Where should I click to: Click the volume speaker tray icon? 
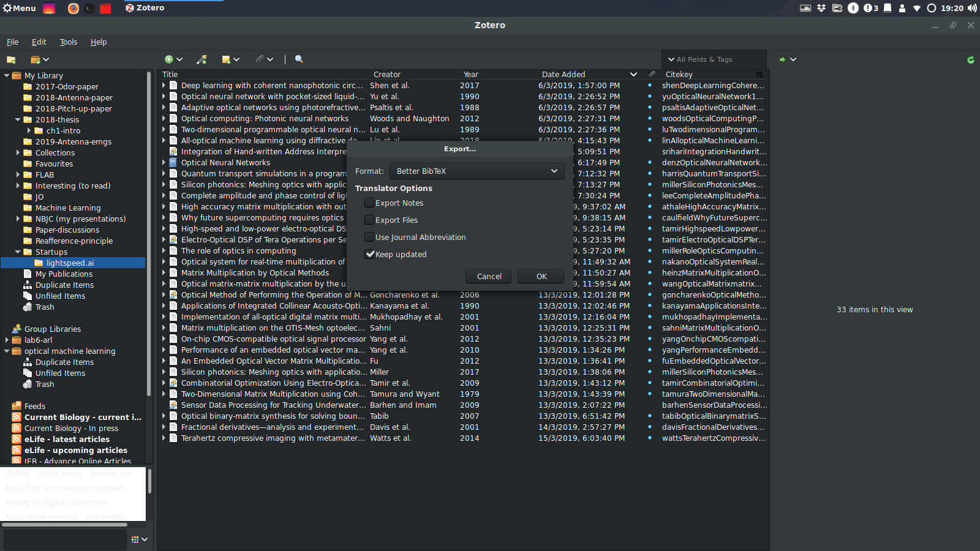pyautogui.click(x=972, y=8)
